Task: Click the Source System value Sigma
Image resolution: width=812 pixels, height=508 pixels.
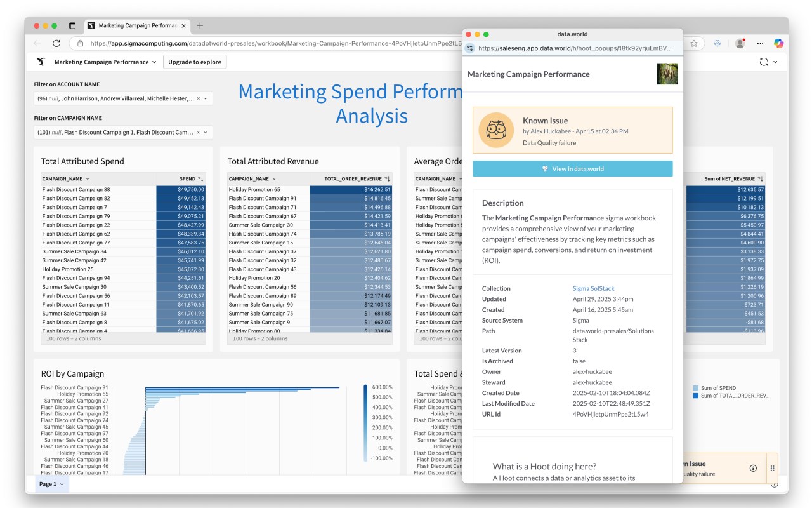Action: click(581, 321)
